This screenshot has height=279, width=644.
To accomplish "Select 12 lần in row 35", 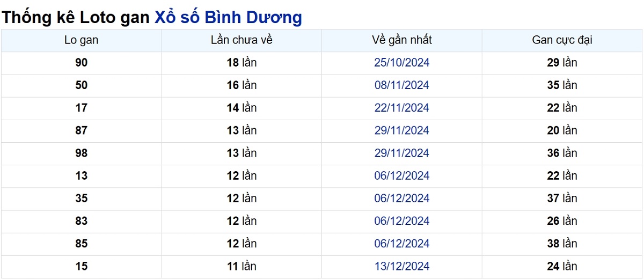I will click(241, 198).
